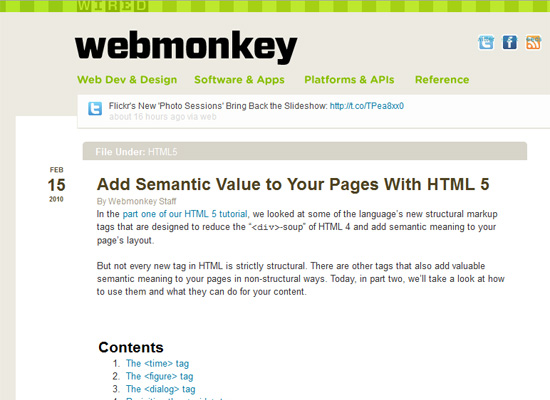Open the orange RSS feed icon
This screenshot has width=550, height=400.
point(532,42)
